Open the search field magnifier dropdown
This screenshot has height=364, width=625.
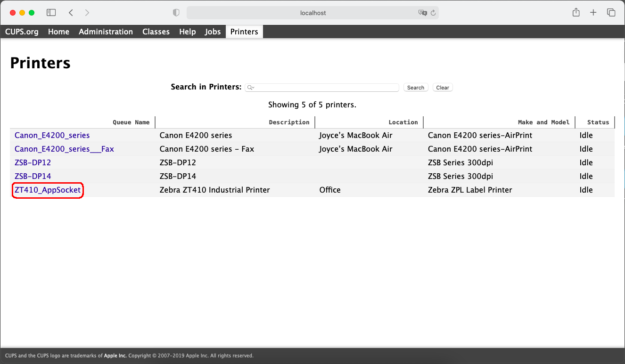tap(251, 87)
